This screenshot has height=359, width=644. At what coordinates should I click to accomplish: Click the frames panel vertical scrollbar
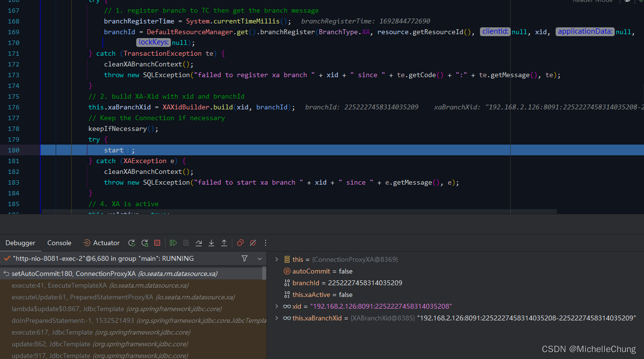click(x=265, y=274)
